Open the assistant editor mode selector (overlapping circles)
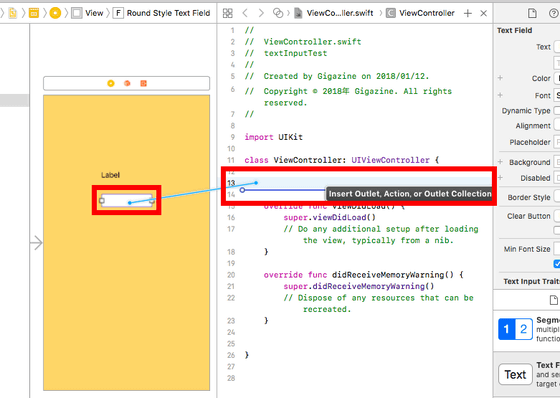This screenshot has width=560, height=398. 278,13
